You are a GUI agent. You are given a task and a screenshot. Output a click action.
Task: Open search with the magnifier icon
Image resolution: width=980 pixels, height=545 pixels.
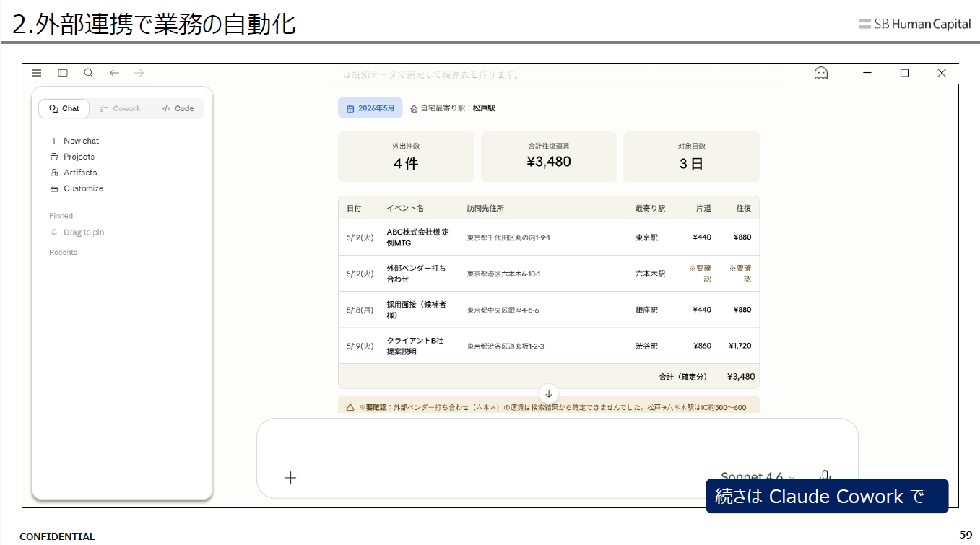tap(89, 73)
